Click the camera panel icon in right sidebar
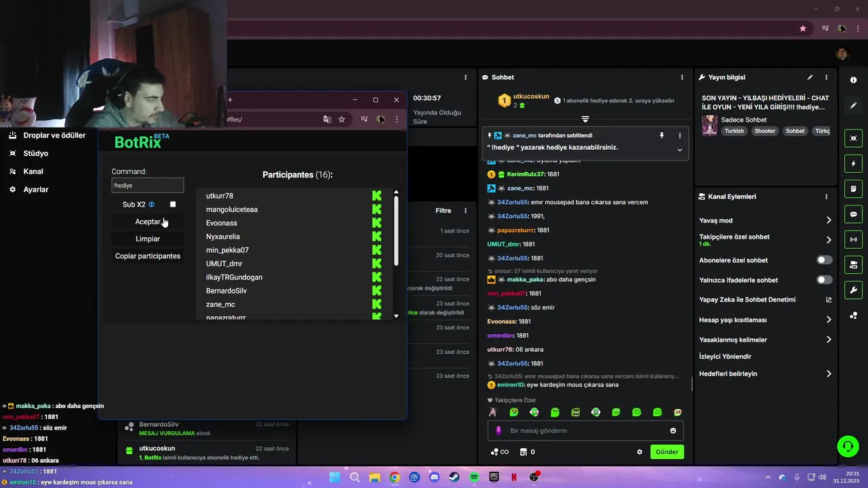The image size is (868, 488). coord(853,264)
